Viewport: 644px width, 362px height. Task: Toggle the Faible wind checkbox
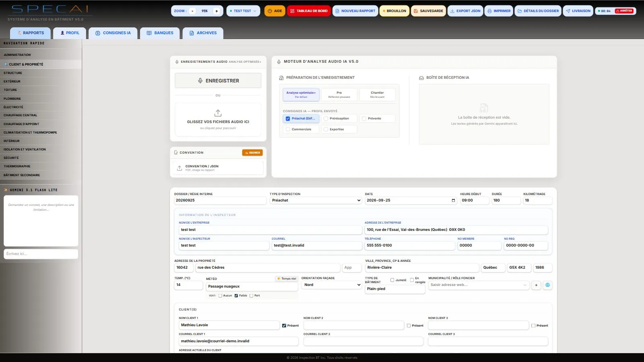tap(236, 296)
